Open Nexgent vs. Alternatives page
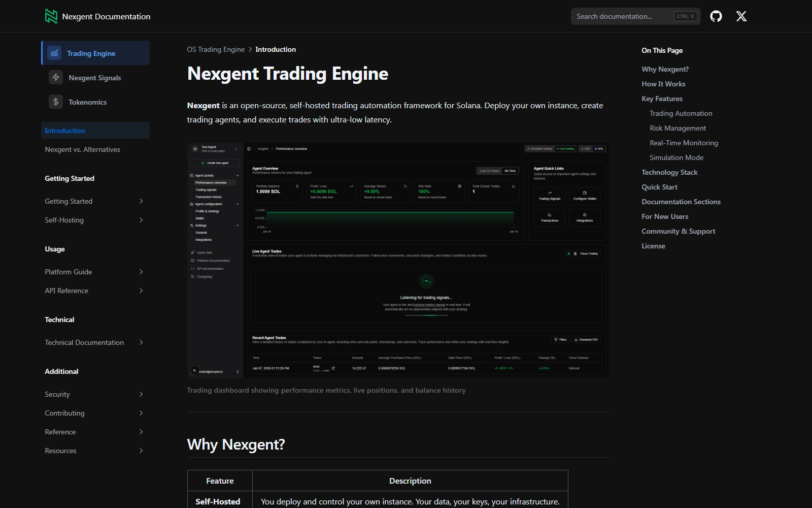This screenshot has width=812, height=508. pos(82,149)
